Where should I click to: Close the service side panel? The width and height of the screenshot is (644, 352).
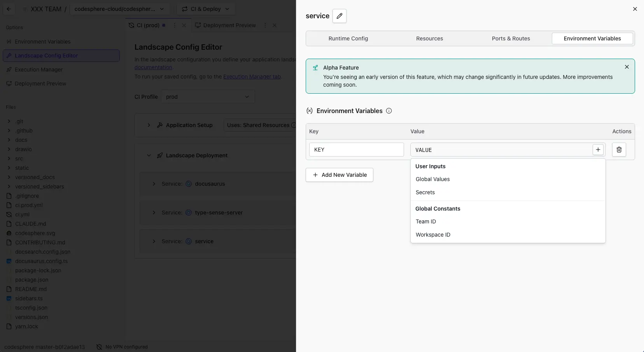click(x=635, y=9)
